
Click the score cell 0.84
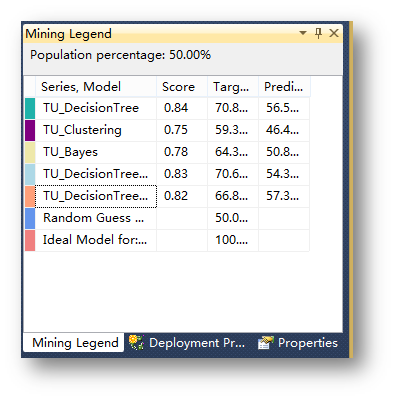coord(182,108)
